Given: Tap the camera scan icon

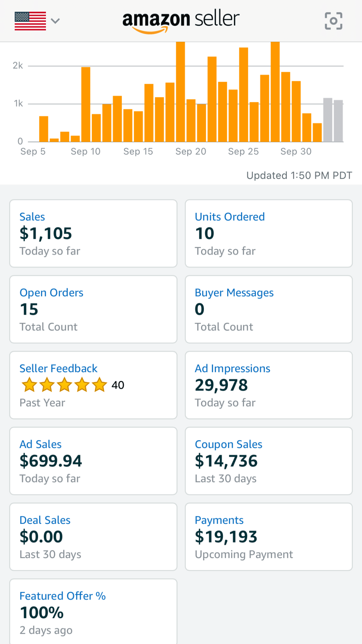Looking at the screenshot, I should tap(333, 21).
